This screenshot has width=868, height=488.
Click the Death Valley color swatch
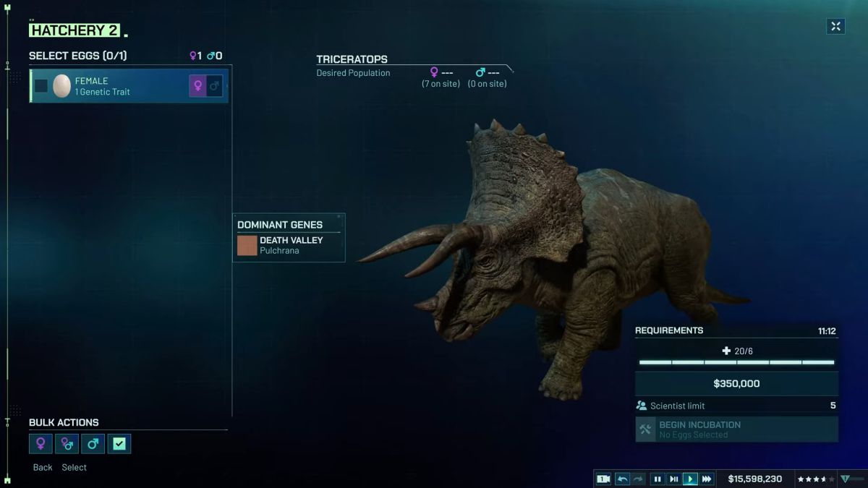[x=247, y=245]
